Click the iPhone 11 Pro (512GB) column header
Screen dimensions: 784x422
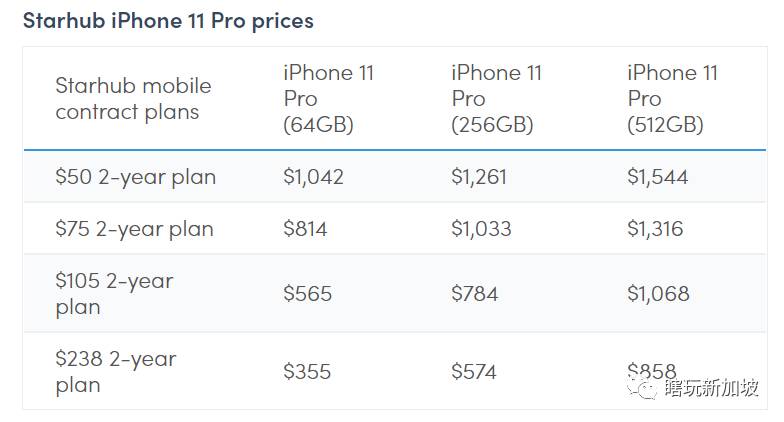point(672,99)
